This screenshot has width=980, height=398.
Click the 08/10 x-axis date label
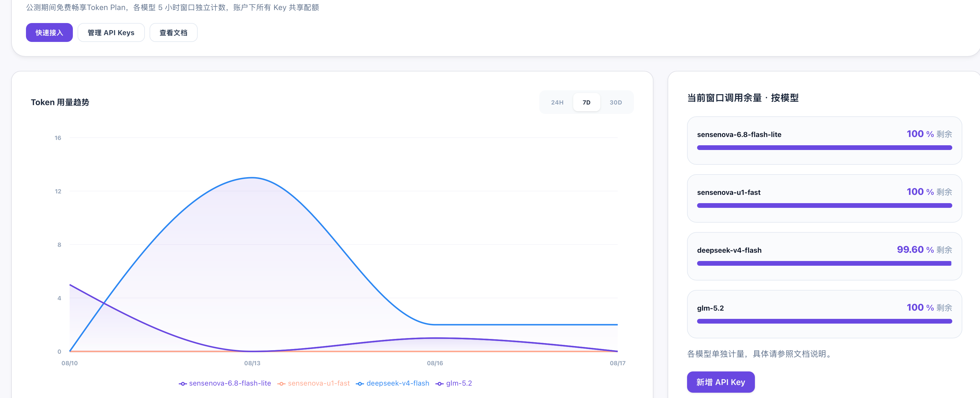point(70,363)
